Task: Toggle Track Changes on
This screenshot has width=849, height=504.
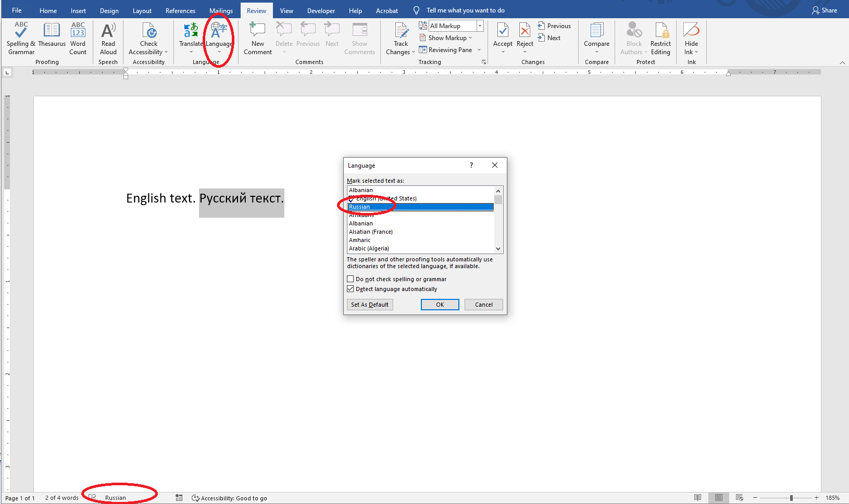Action: point(401,32)
